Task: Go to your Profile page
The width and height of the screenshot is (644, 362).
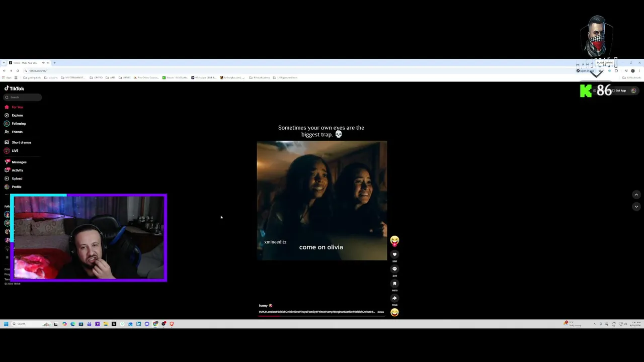Action: pyautogui.click(x=13, y=187)
